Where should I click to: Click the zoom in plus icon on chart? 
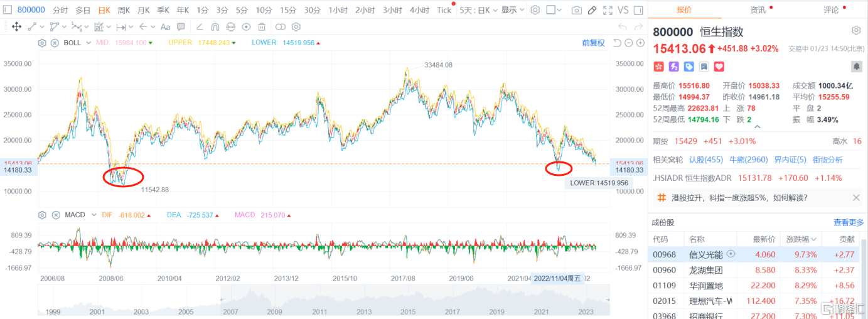pos(640,43)
